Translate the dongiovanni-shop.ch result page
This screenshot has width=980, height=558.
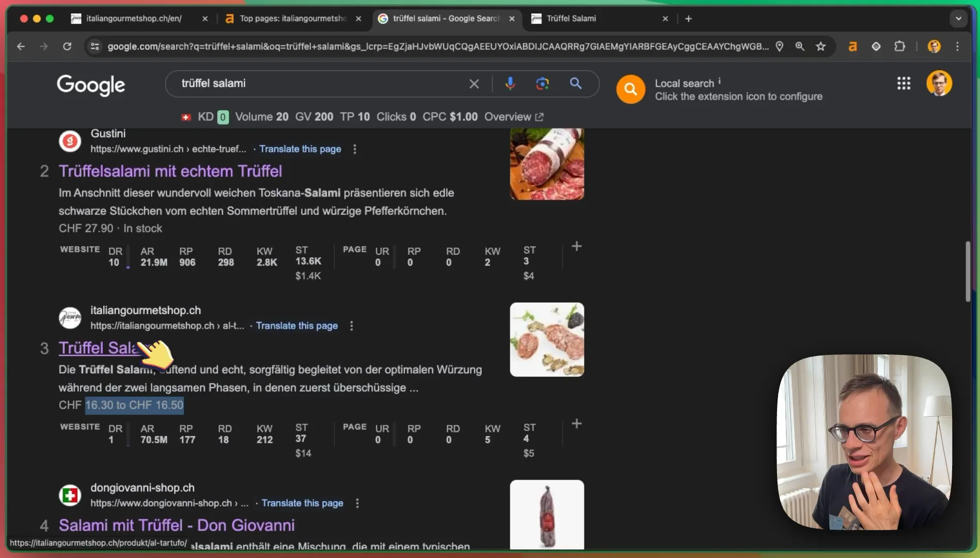302,503
